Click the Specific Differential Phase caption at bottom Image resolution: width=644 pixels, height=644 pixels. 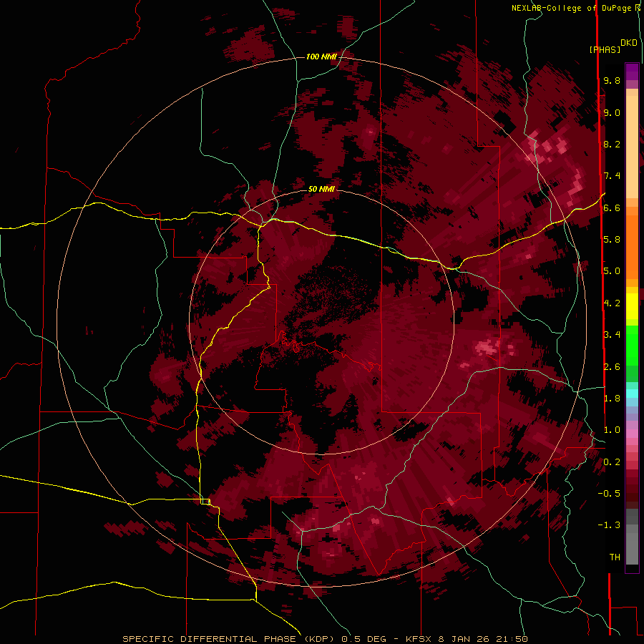coord(325,639)
